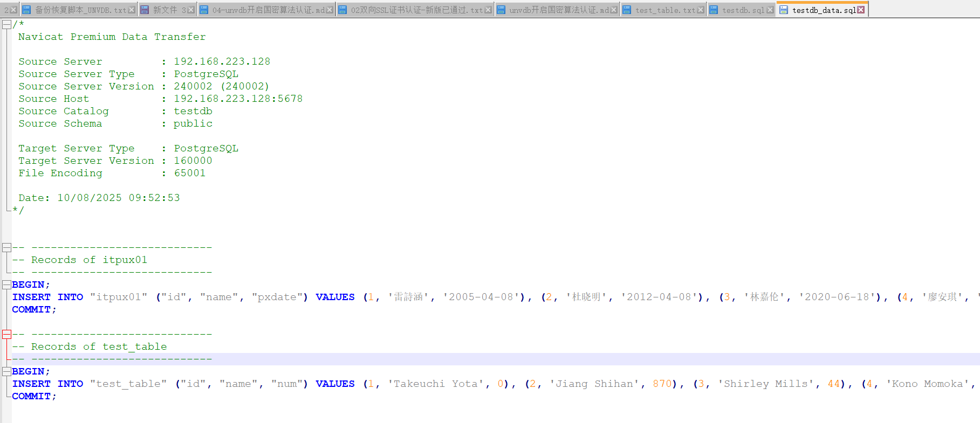Close the 备份恢复脚本_UNVDB.txt tab
Image resolution: width=980 pixels, height=423 pixels.
[132, 10]
